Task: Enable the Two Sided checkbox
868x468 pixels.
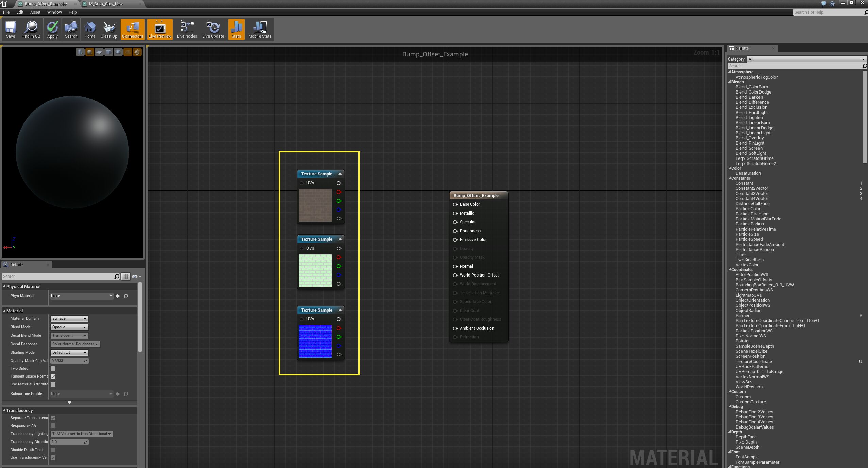Action: click(x=53, y=368)
